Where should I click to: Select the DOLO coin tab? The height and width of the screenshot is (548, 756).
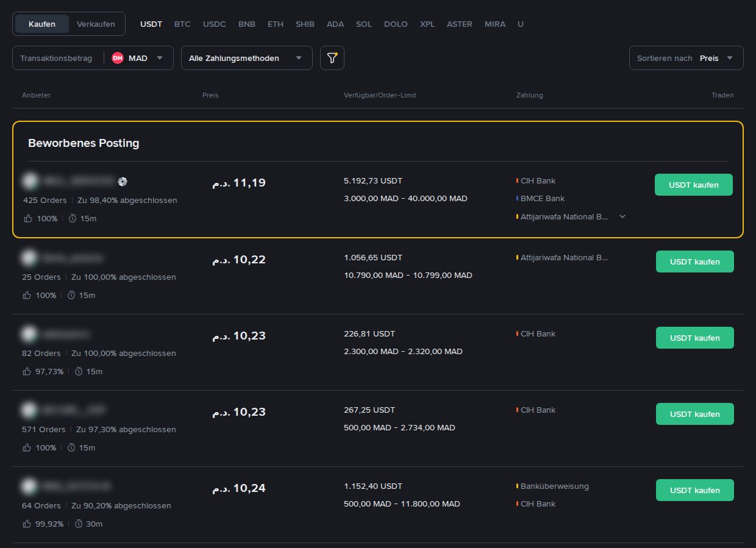click(x=396, y=24)
